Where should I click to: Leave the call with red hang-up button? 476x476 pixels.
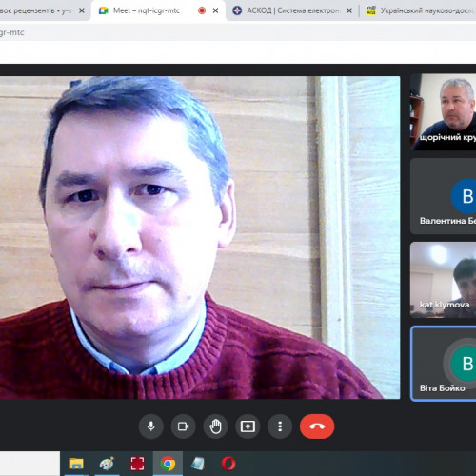tap(317, 426)
